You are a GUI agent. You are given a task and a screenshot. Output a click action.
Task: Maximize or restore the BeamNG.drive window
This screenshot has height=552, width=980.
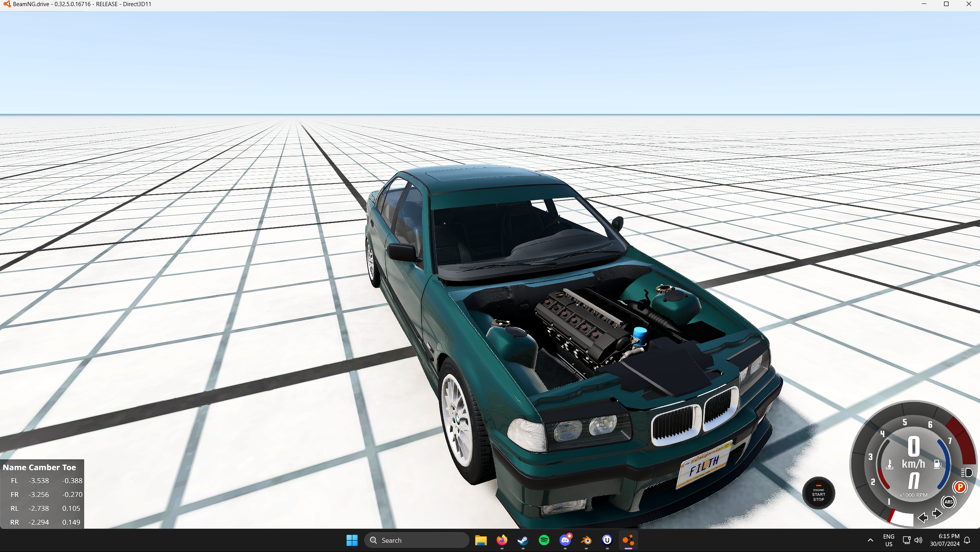click(946, 4)
